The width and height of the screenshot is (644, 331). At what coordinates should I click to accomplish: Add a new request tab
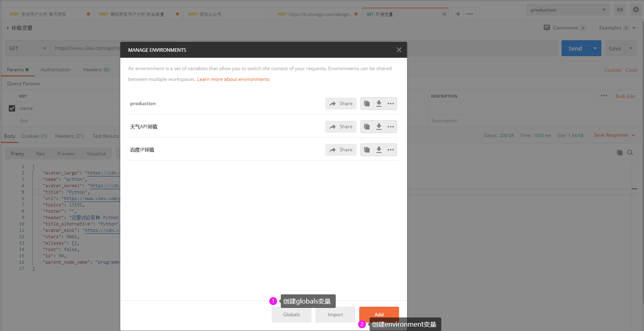tap(458, 14)
